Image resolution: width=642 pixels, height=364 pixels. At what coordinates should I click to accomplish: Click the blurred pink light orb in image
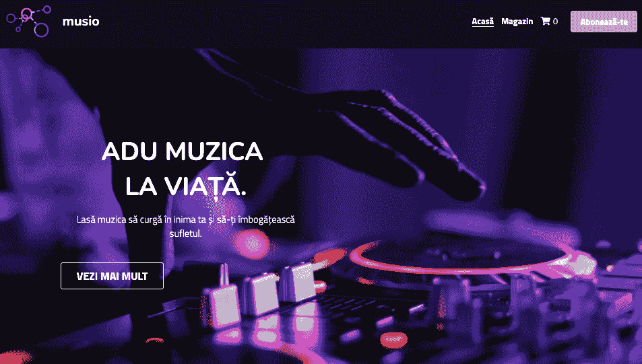coord(251,244)
